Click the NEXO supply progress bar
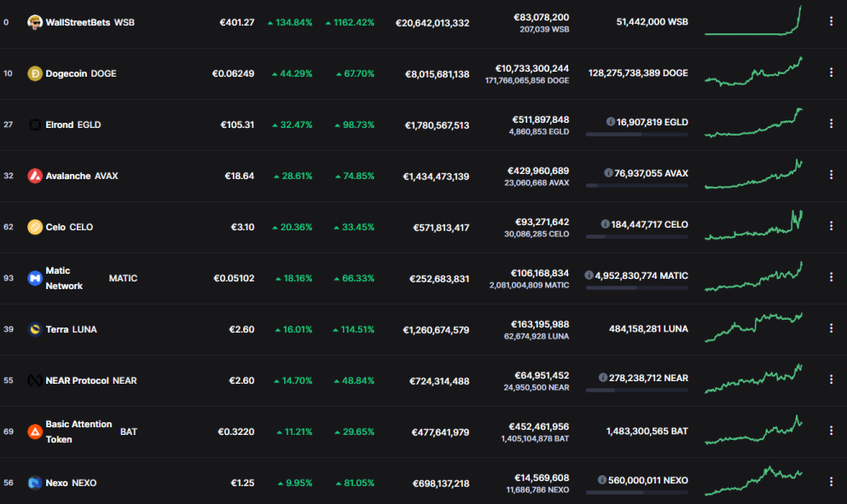This screenshot has height=504, width=847. [637, 492]
